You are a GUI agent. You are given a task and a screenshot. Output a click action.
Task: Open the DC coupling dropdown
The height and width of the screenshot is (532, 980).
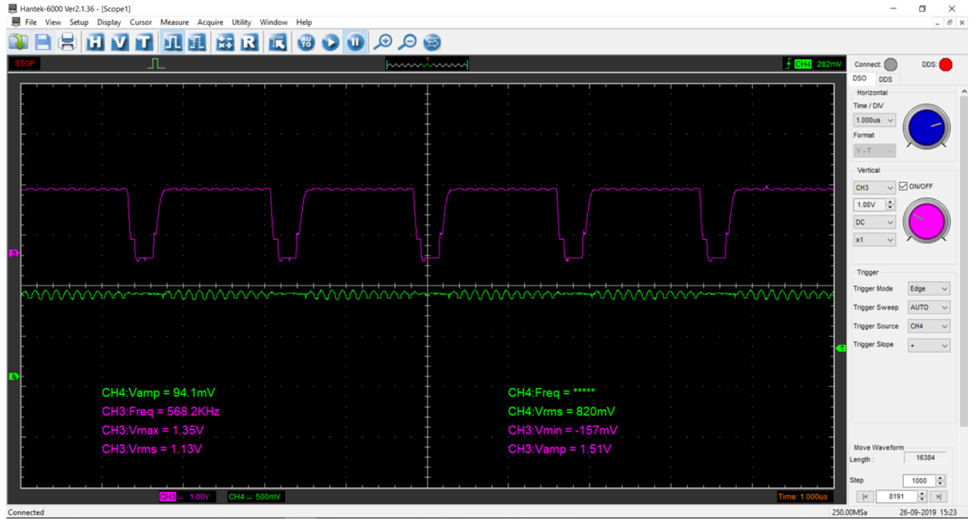(874, 222)
